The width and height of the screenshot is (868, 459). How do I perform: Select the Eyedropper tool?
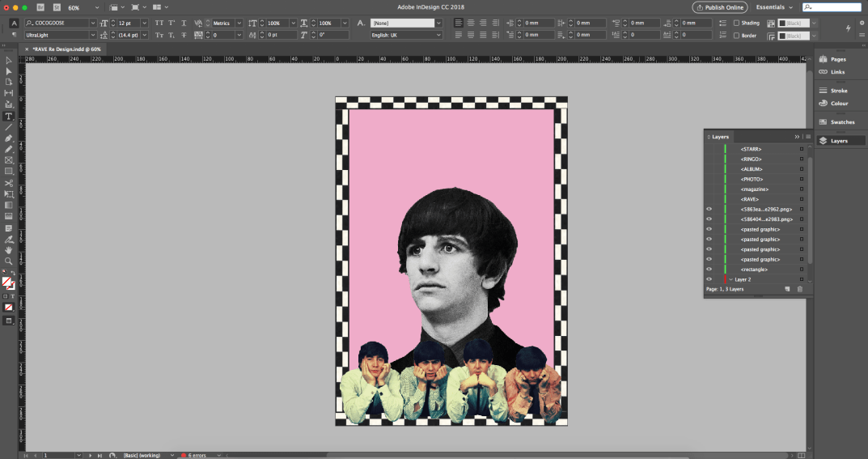[x=8, y=239]
